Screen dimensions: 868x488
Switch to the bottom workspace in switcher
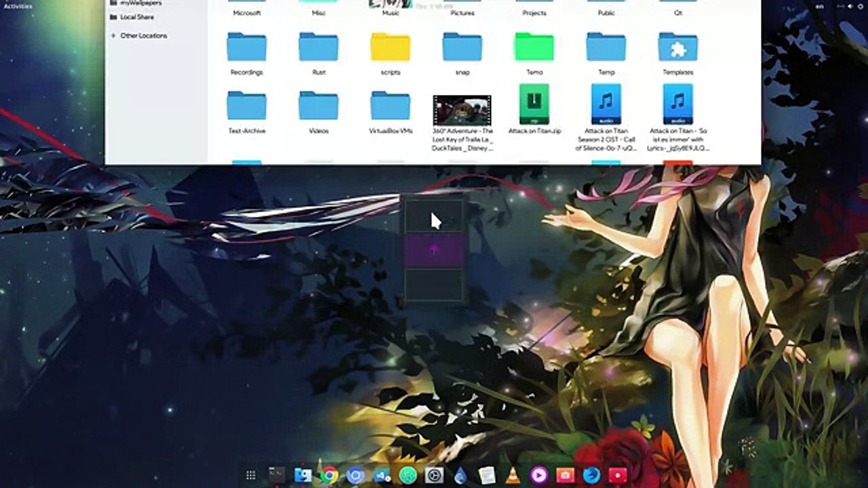point(435,285)
